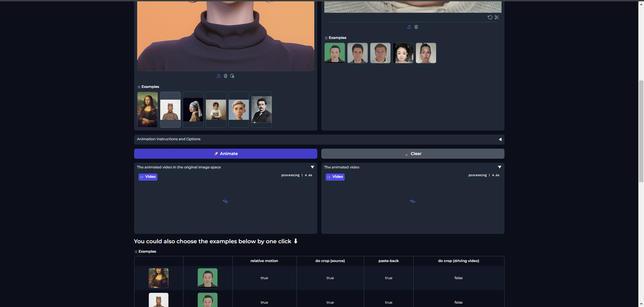Click 'true' under do crop (source), first row
This screenshot has width=644, height=307.
click(330, 278)
